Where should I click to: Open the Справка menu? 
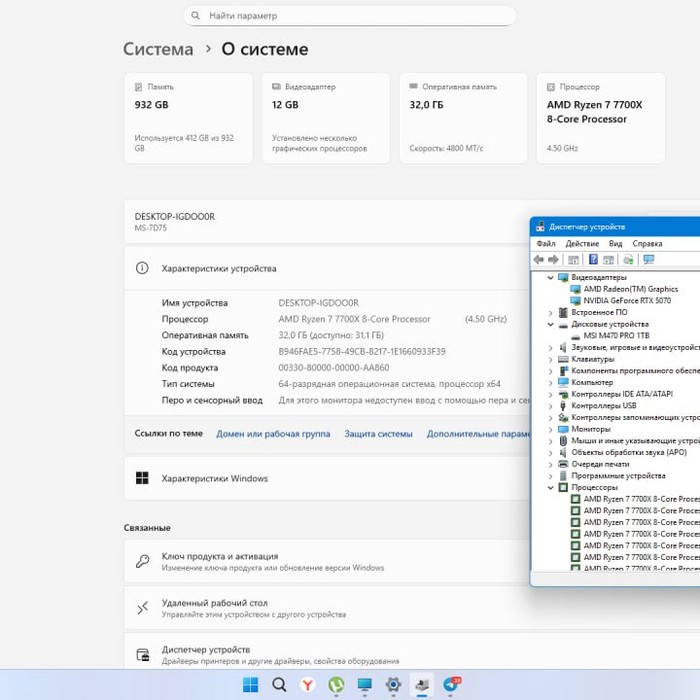[647, 243]
